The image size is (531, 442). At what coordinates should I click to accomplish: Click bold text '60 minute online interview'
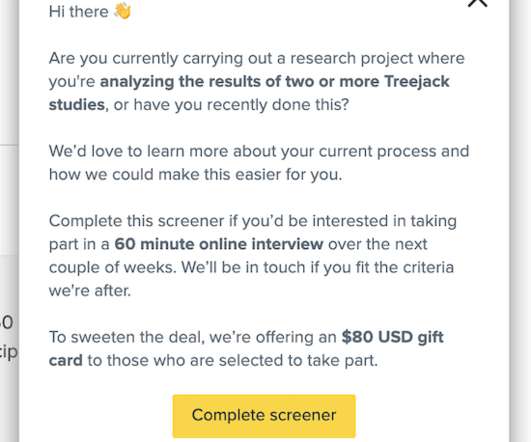(219, 244)
